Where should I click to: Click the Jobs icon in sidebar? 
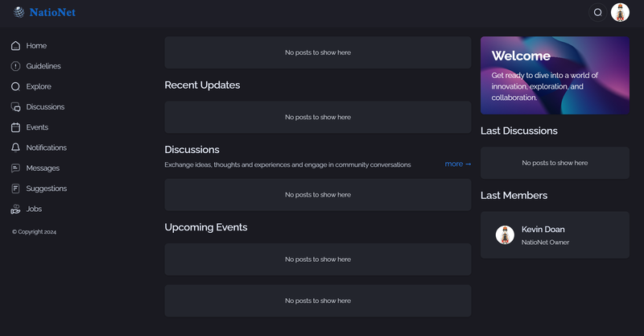tap(16, 209)
